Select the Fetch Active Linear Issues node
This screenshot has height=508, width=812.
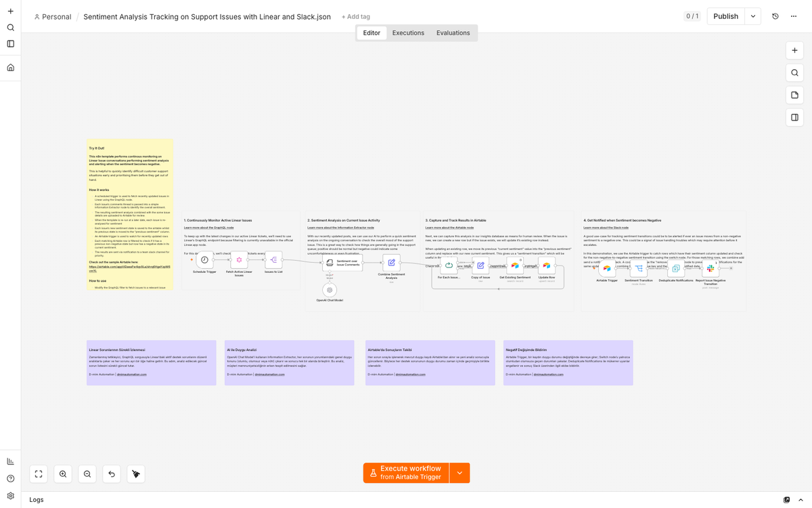click(x=239, y=260)
